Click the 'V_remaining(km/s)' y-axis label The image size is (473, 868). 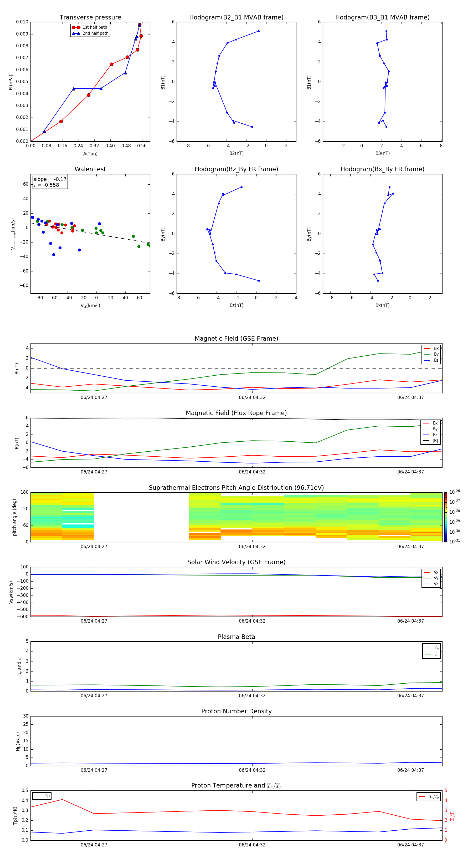pos(13,234)
